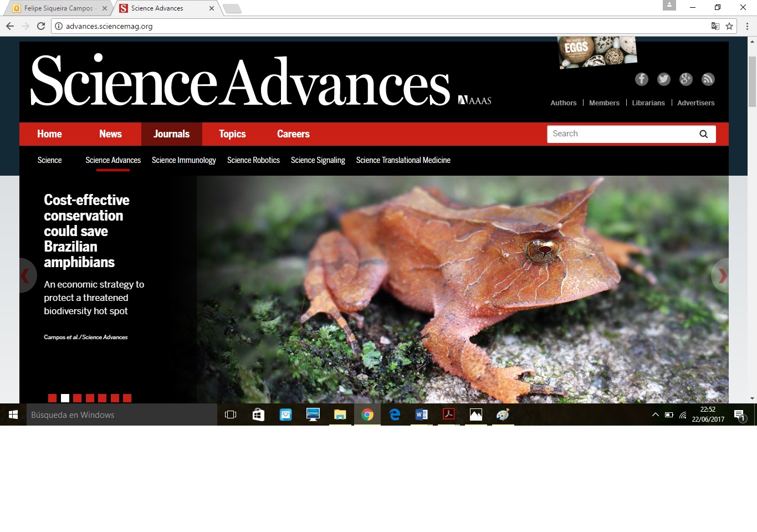The width and height of the screenshot is (757, 532).
Task: Open the Facebook social icon
Action: point(641,79)
